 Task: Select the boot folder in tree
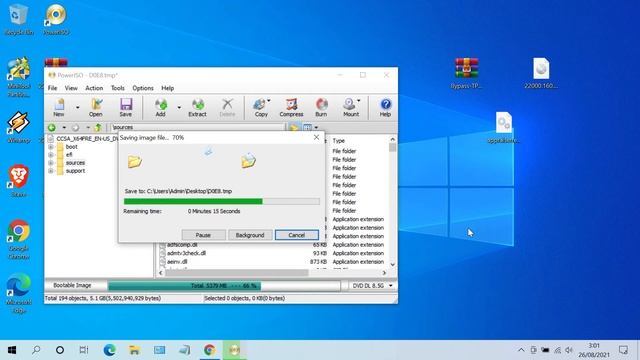click(x=71, y=147)
